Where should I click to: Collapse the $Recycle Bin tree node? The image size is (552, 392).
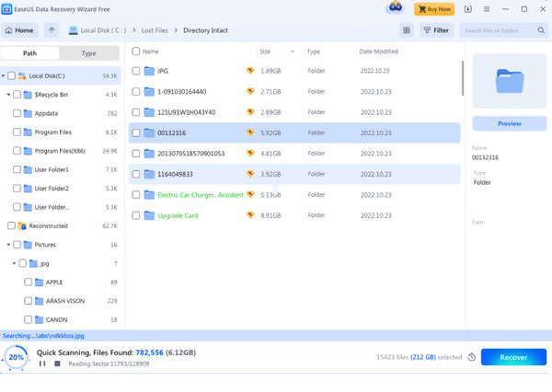8,95
